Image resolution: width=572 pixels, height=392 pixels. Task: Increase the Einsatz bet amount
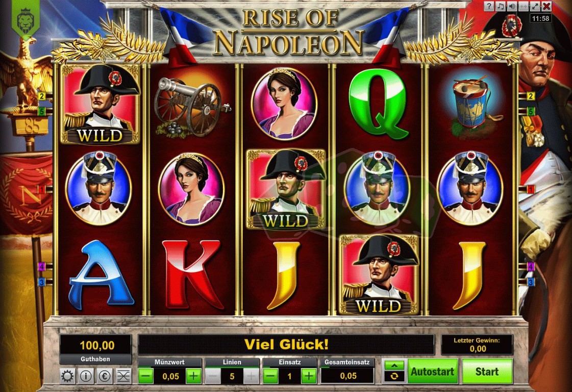pos(309,376)
